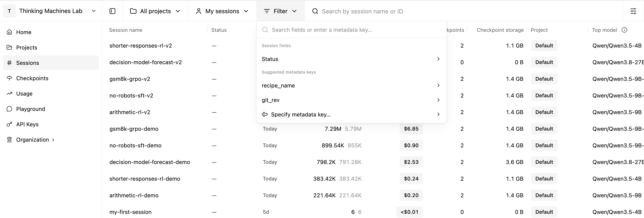644x218 pixels.
Task: Click Qwen/Qwen3.5-4B model of shorter-responses-rl-demo
Action: (x=617, y=179)
